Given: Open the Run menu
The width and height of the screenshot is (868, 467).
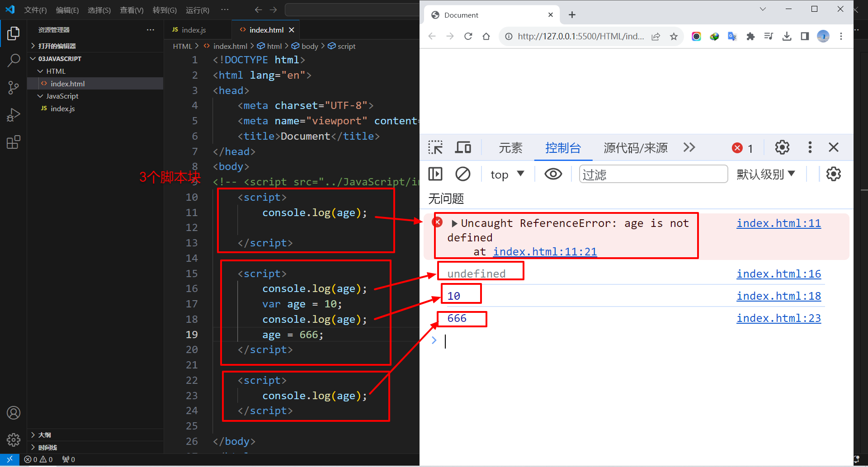Looking at the screenshot, I should tap(198, 10).
